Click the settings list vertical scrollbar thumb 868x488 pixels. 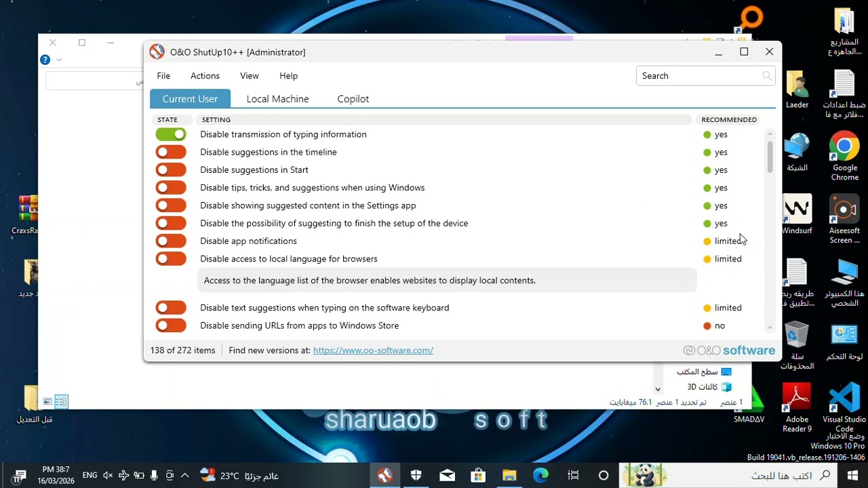770,157
